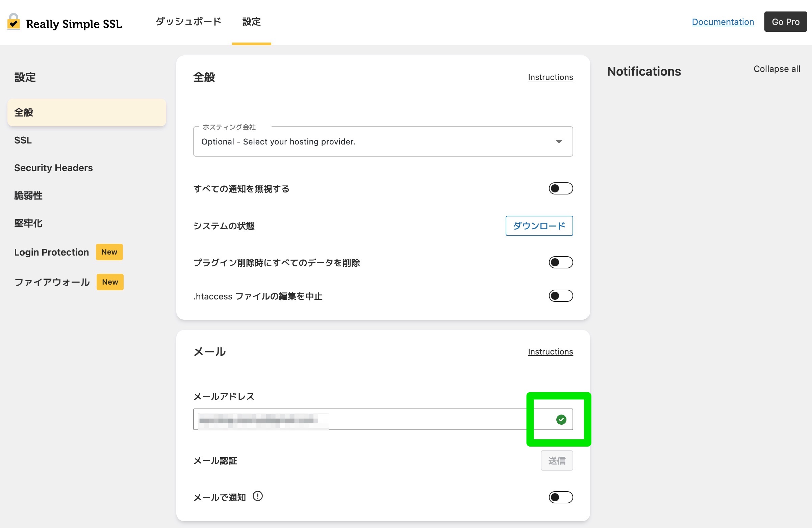The image size is (812, 528).
Task: Click the Really Simple SSL logo icon
Action: pos(13,21)
